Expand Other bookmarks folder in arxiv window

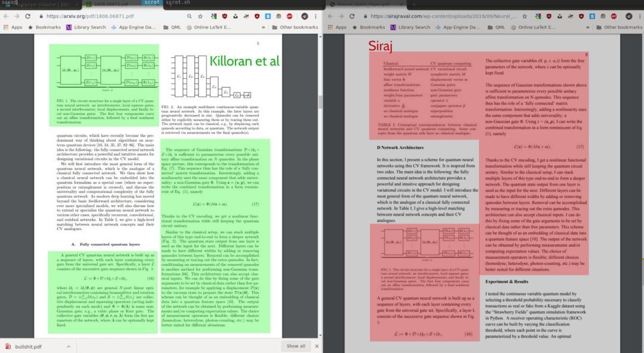295,27
